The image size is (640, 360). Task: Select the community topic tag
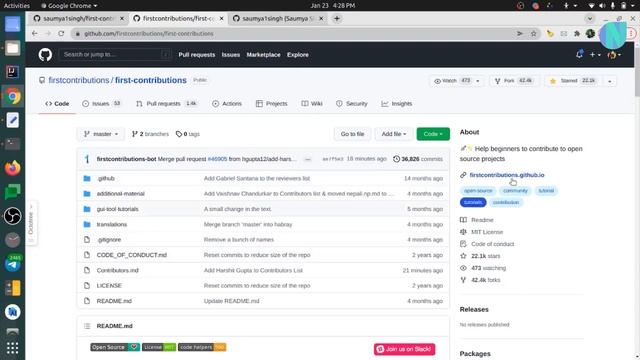[x=515, y=191]
